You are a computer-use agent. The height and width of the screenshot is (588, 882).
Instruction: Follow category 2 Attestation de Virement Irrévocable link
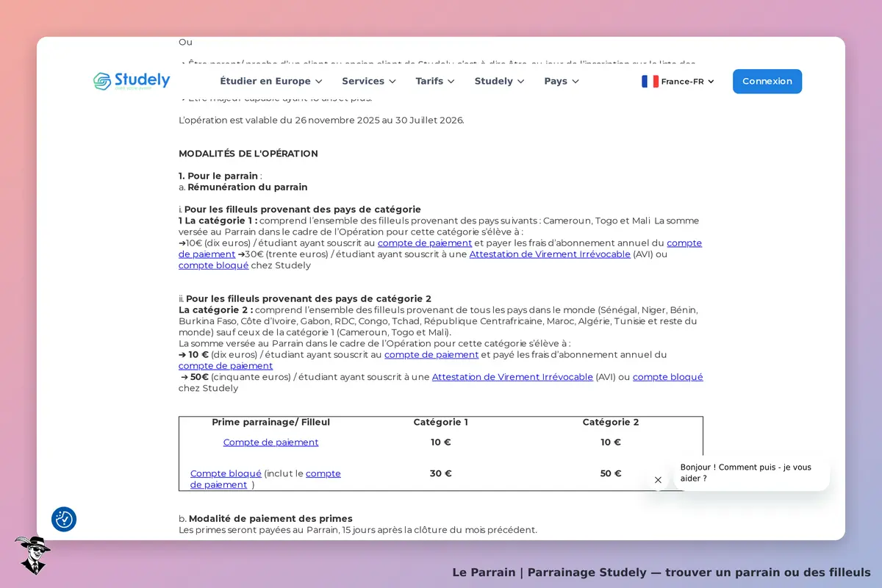click(x=512, y=377)
